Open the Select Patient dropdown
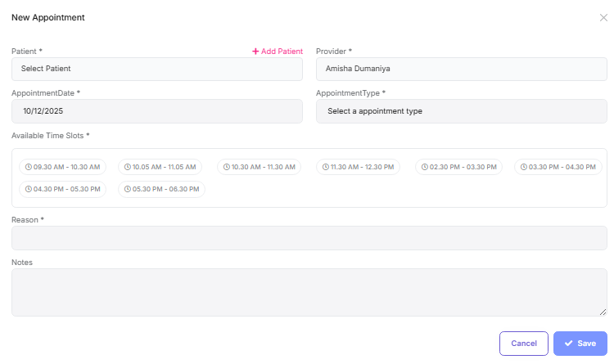 coord(157,69)
